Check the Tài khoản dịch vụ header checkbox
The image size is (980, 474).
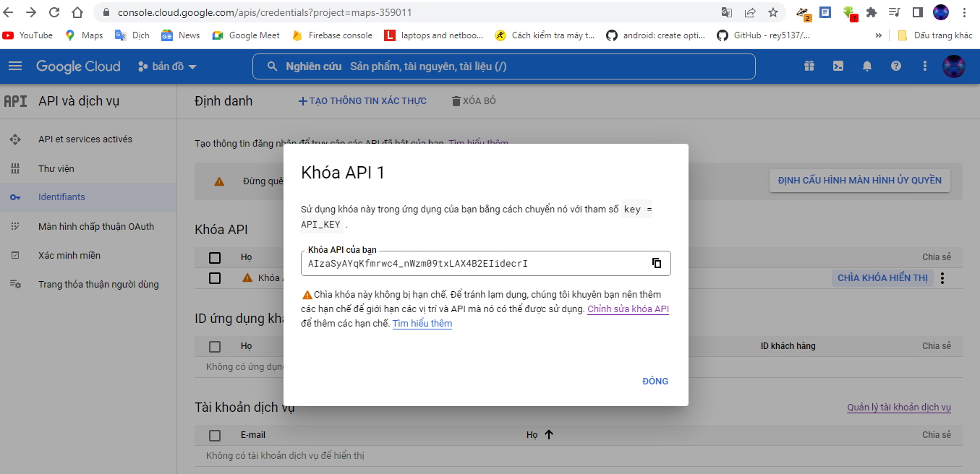(x=215, y=435)
